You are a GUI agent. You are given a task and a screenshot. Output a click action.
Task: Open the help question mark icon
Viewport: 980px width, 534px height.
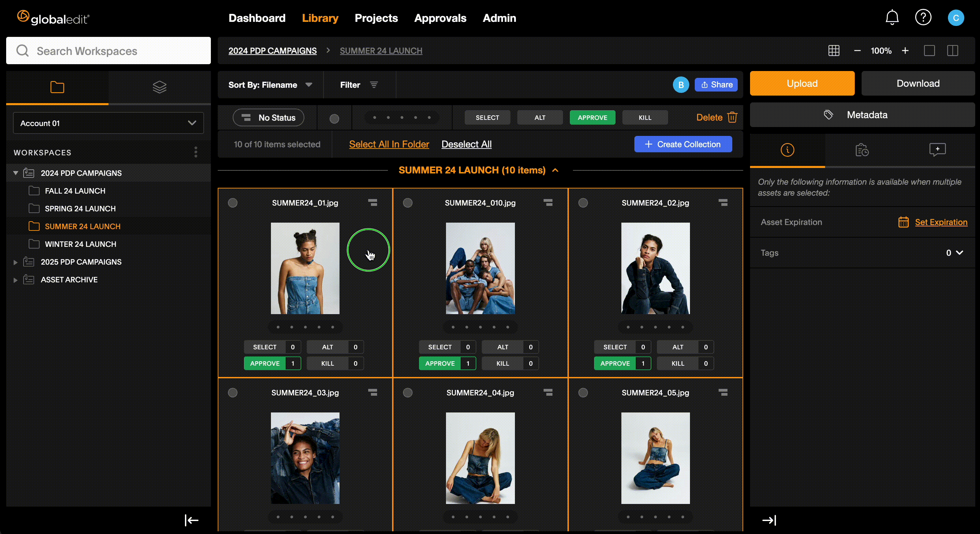tap(923, 17)
